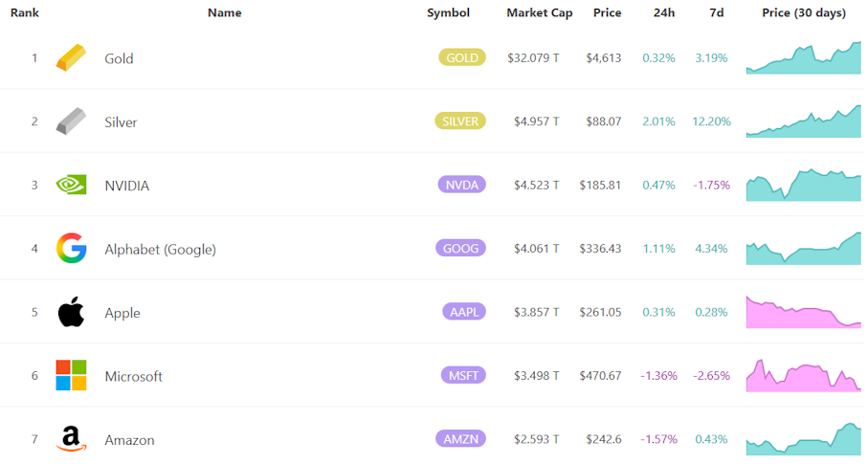This screenshot has height=464, width=868.
Task: Click the NVIDIA logo icon
Action: tap(71, 185)
